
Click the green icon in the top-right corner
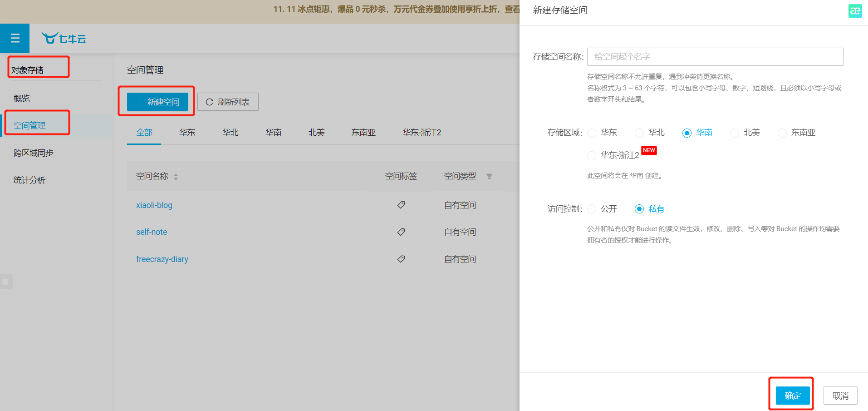click(855, 11)
